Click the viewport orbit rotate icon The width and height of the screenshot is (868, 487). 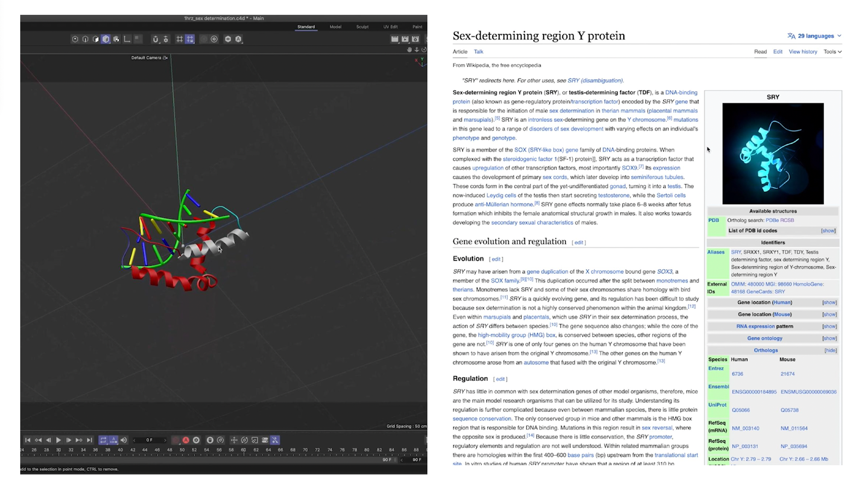click(424, 50)
